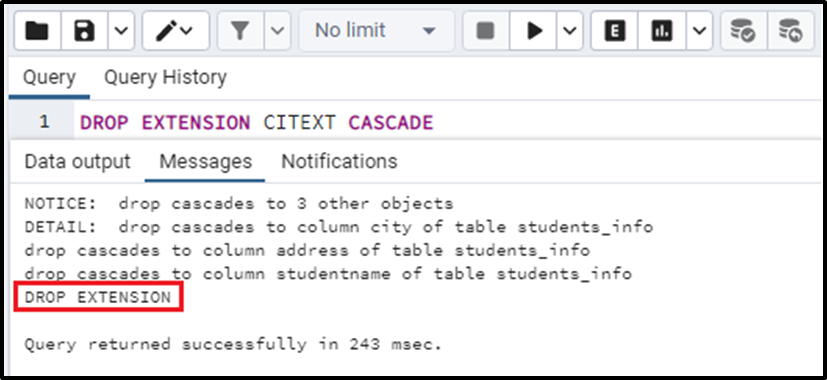Execute the query with play button

[533, 31]
